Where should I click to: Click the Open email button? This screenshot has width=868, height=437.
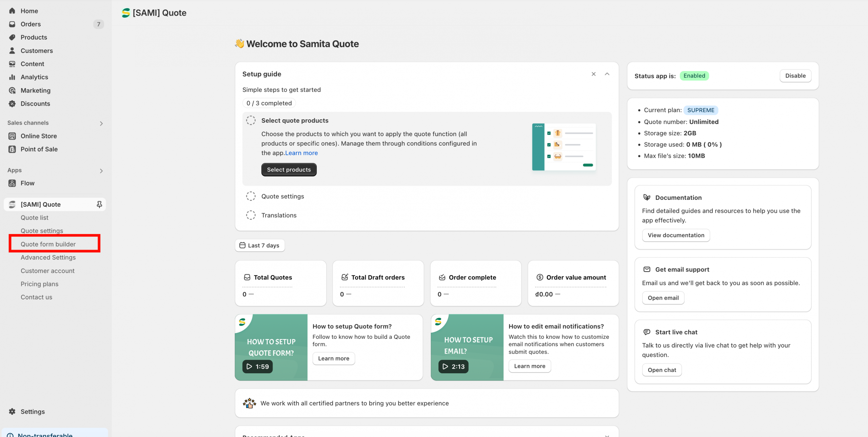(x=663, y=298)
